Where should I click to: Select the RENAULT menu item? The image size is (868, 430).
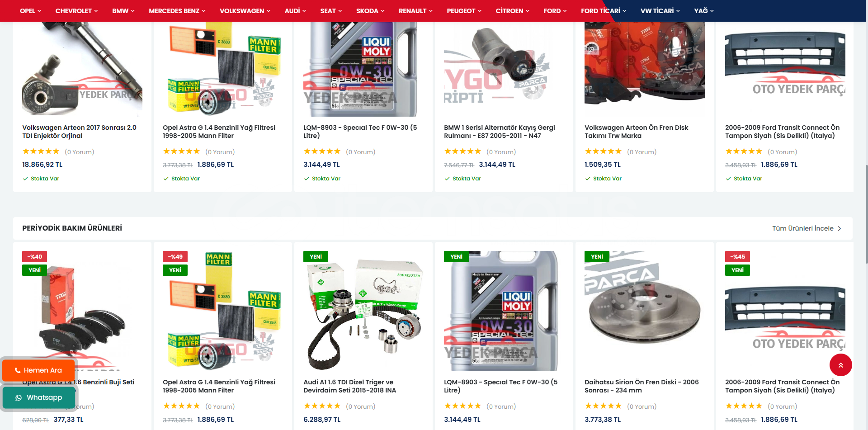click(415, 11)
